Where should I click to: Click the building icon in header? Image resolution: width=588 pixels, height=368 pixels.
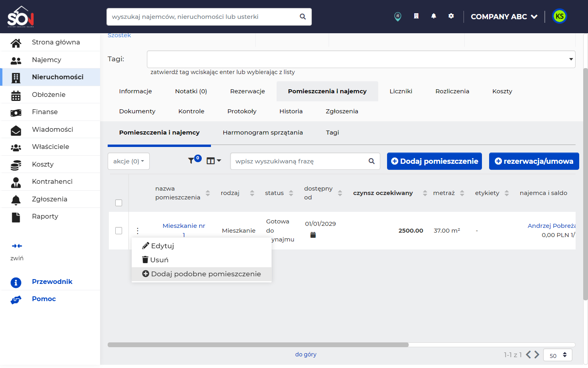416,16
